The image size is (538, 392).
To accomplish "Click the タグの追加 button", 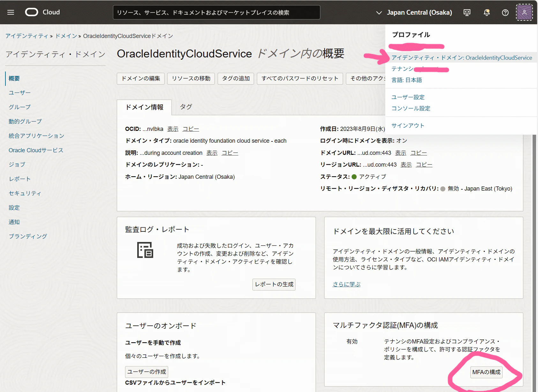I will tap(236, 79).
